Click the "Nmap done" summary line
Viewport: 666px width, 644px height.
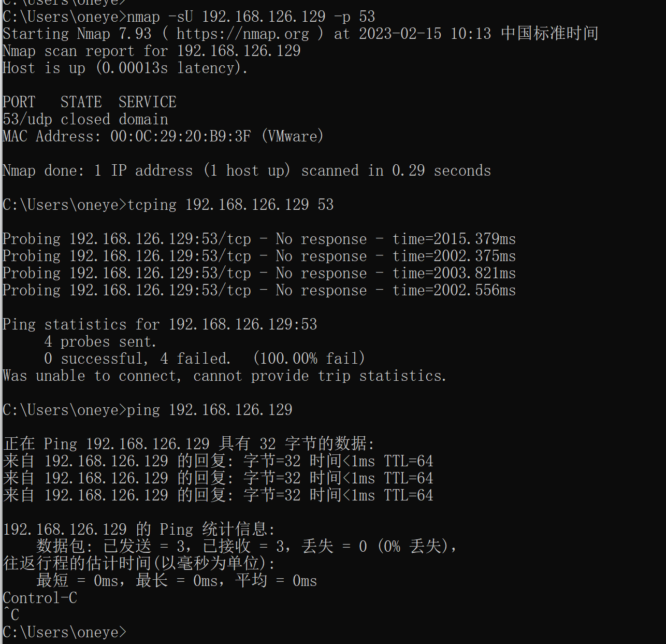click(x=247, y=170)
